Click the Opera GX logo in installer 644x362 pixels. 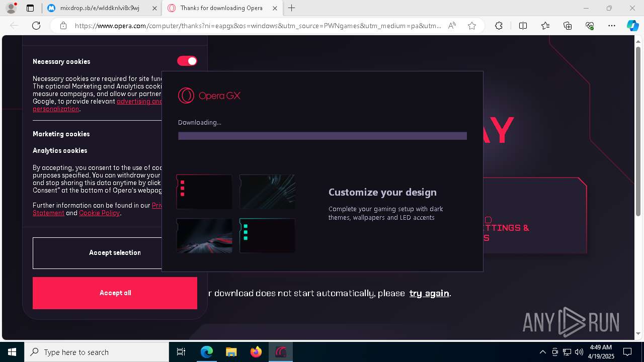point(209,96)
